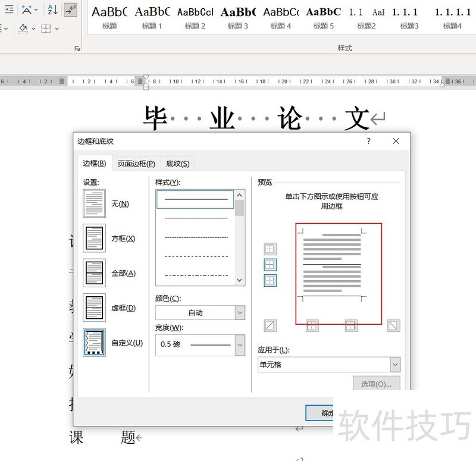
Task: Expand the ribbon borders dropdown arrow
Action: pos(57,29)
